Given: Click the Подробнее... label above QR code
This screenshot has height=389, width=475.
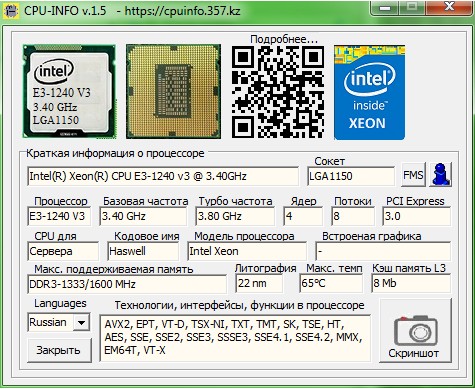Looking at the screenshot, I should point(284,39).
